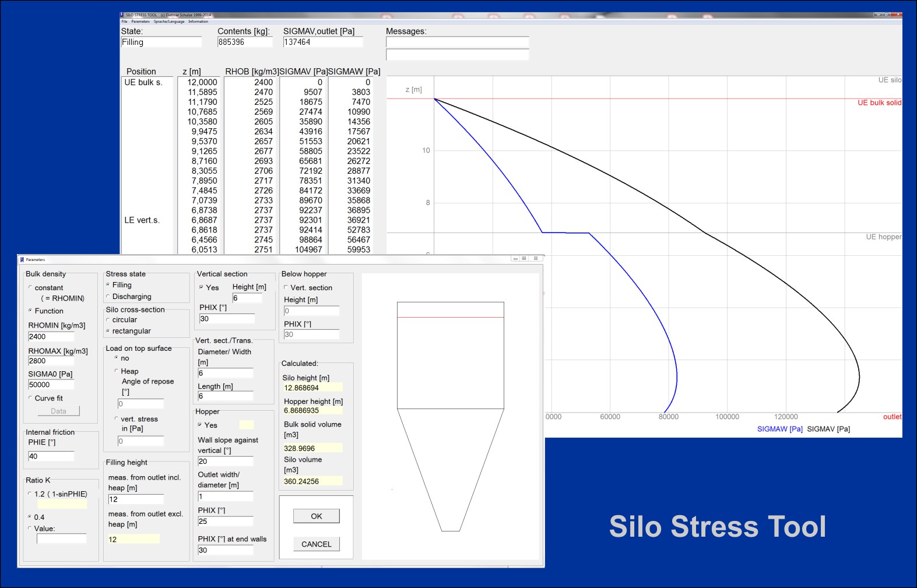Click the SIGMAW [Pa] chart legend label

pyautogui.click(x=780, y=429)
